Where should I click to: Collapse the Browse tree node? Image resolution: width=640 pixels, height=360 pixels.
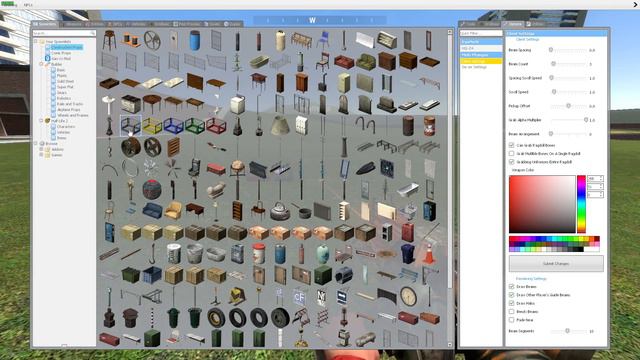tap(36, 143)
